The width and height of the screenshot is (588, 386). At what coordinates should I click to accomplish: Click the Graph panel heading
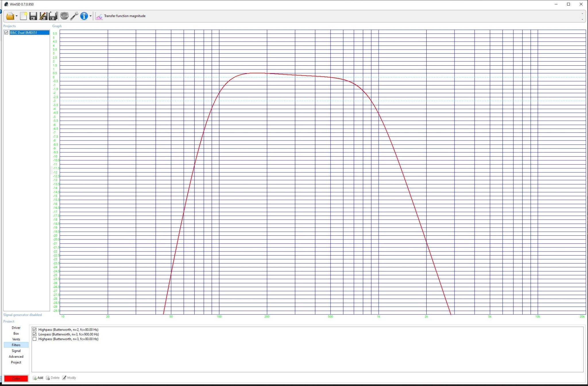coord(57,26)
